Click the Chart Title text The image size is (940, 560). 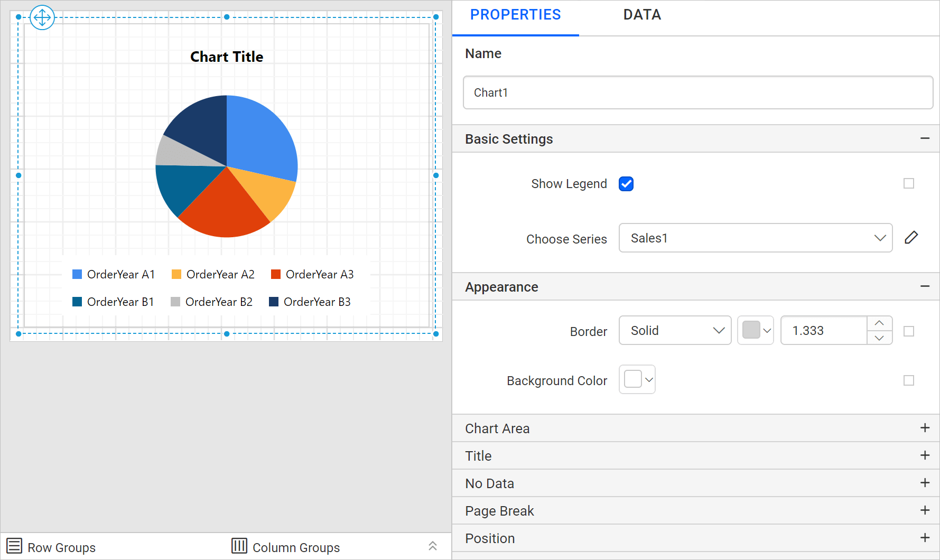227,57
